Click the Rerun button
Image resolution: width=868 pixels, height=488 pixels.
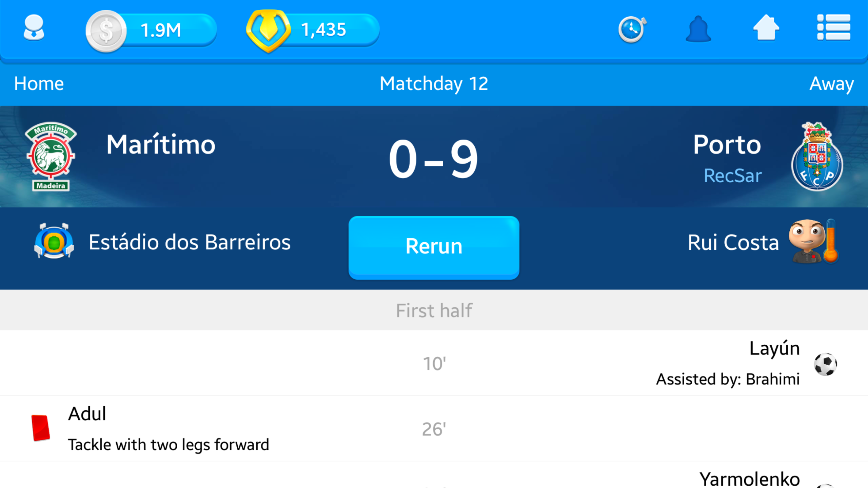tap(434, 247)
